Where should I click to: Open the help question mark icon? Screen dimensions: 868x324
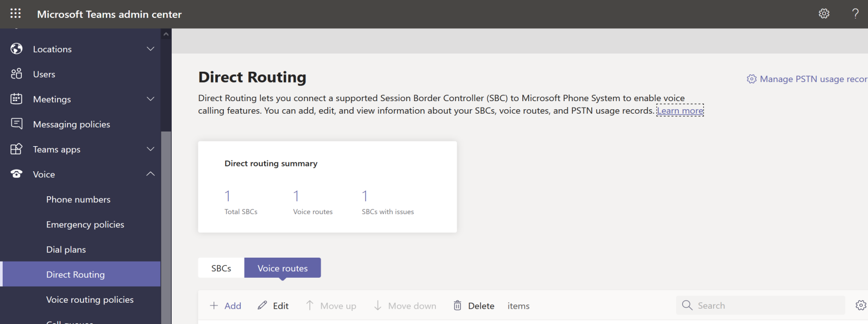tap(855, 14)
